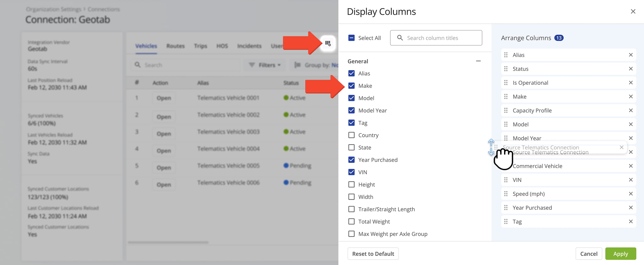Grab the drag handle for VIN

click(x=506, y=180)
